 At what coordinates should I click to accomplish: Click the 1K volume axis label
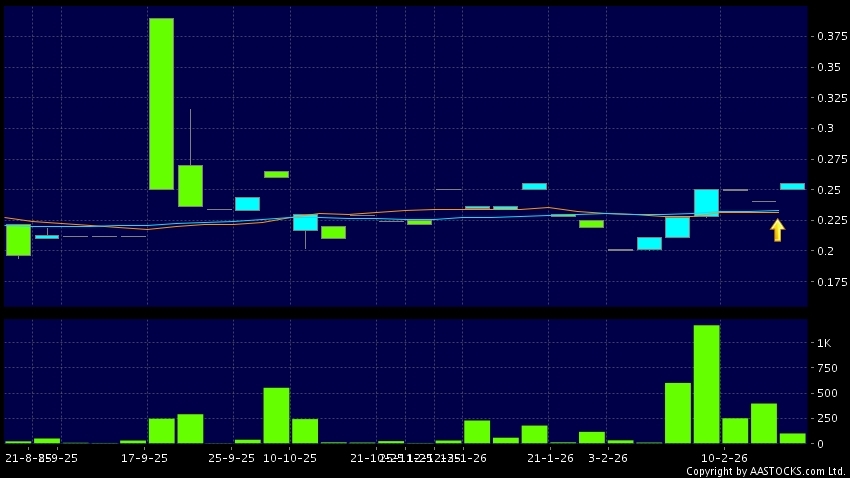pos(823,343)
